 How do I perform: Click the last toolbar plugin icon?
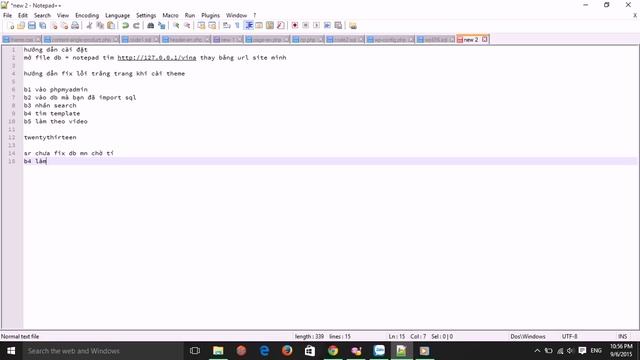pyautogui.click(x=353, y=26)
